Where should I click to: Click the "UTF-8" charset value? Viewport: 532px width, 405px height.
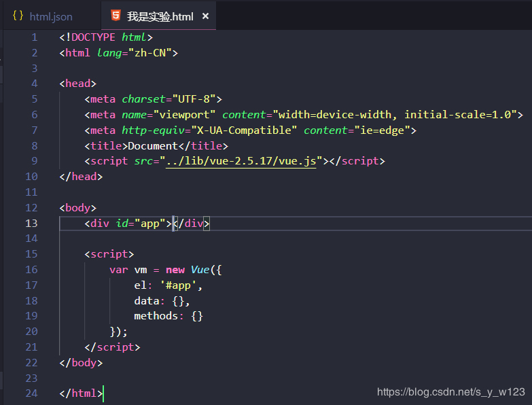point(194,99)
